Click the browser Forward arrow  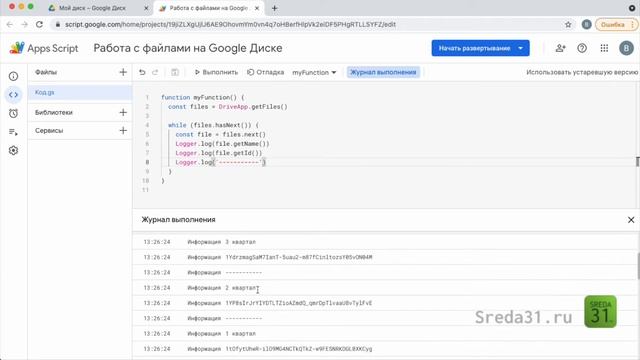[x=24, y=24]
